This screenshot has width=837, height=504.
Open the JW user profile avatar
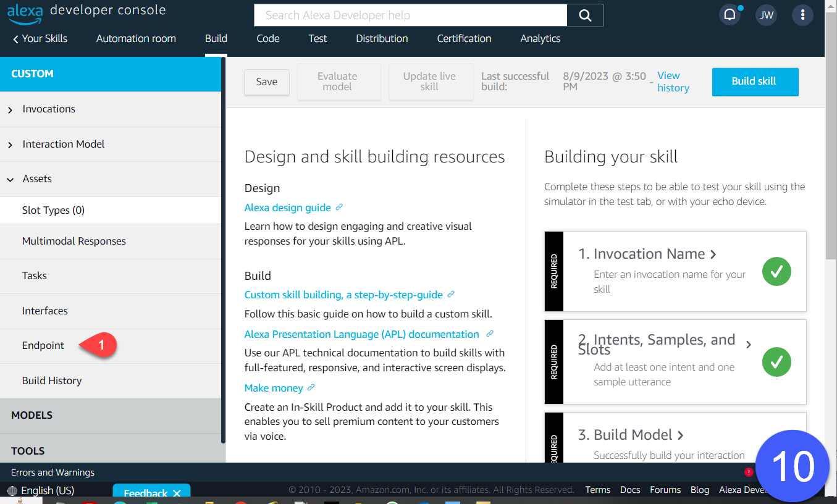766,15
